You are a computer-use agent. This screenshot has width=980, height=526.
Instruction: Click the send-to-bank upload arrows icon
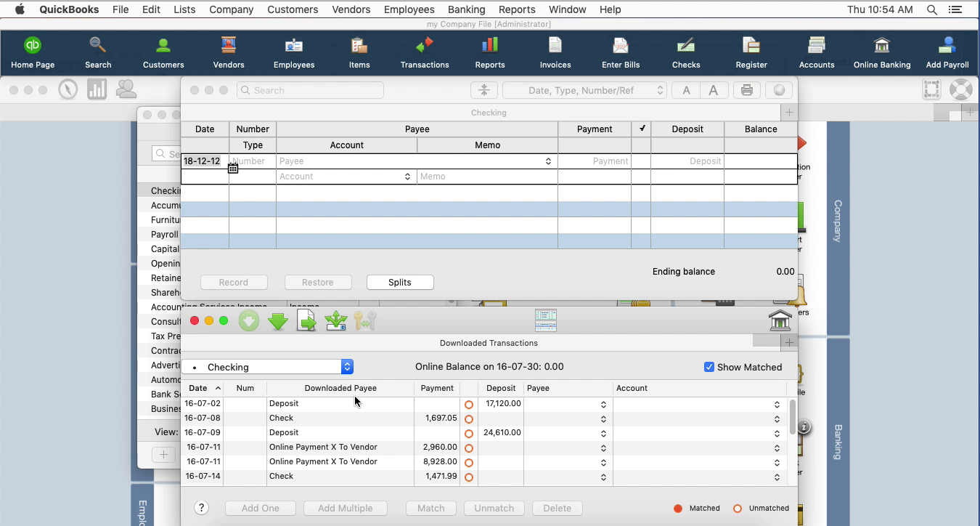pyautogui.click(x=336, y=320)
